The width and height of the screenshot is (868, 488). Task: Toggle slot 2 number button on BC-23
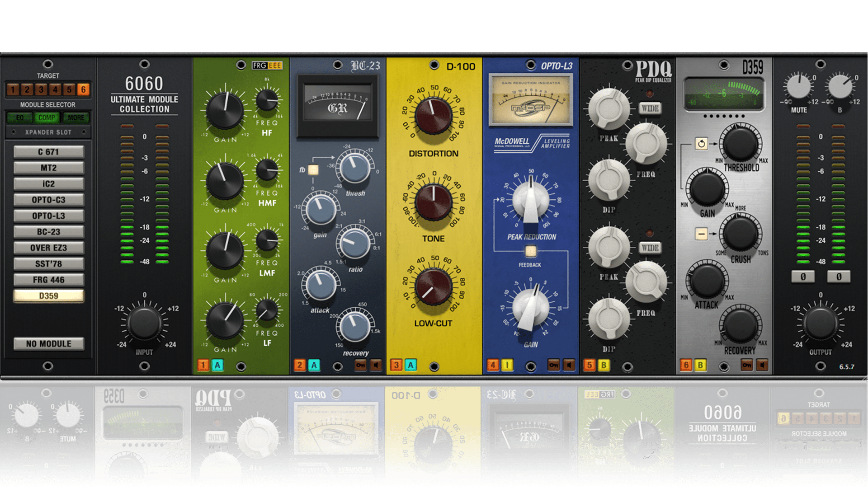point(300,365)
